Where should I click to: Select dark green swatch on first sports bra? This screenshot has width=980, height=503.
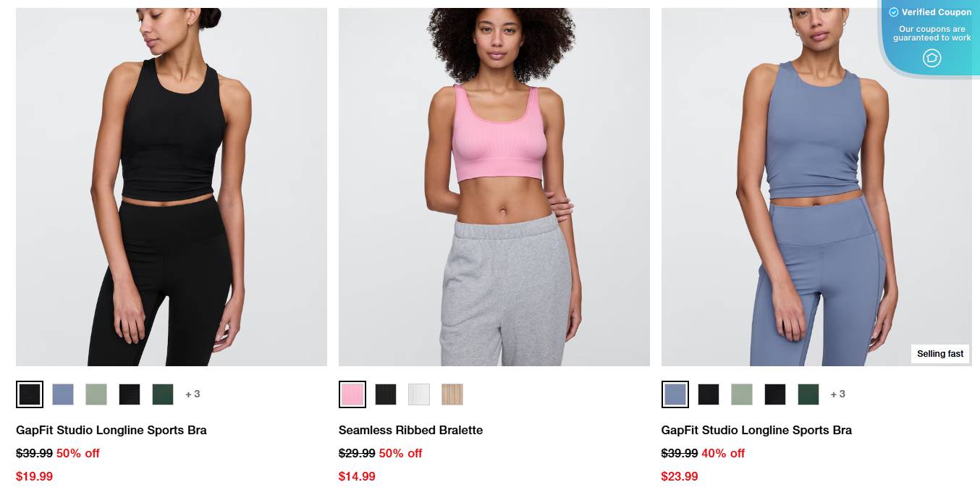tap(163, 394)
